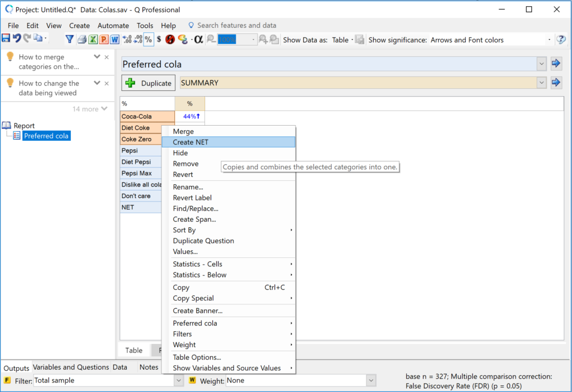Undo the last action

[17, 39]
